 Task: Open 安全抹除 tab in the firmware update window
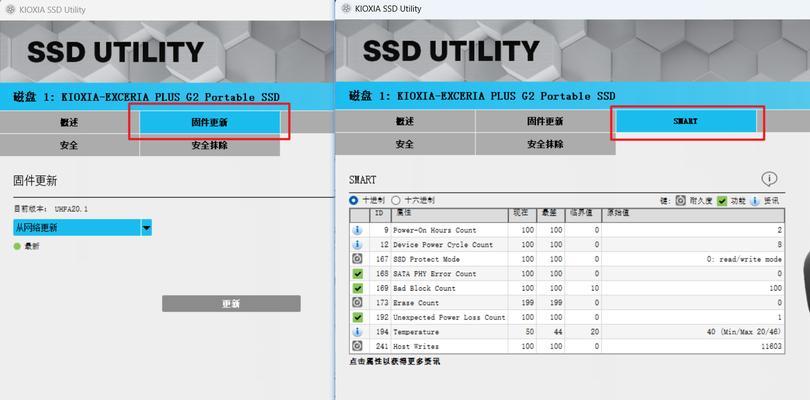210,145
